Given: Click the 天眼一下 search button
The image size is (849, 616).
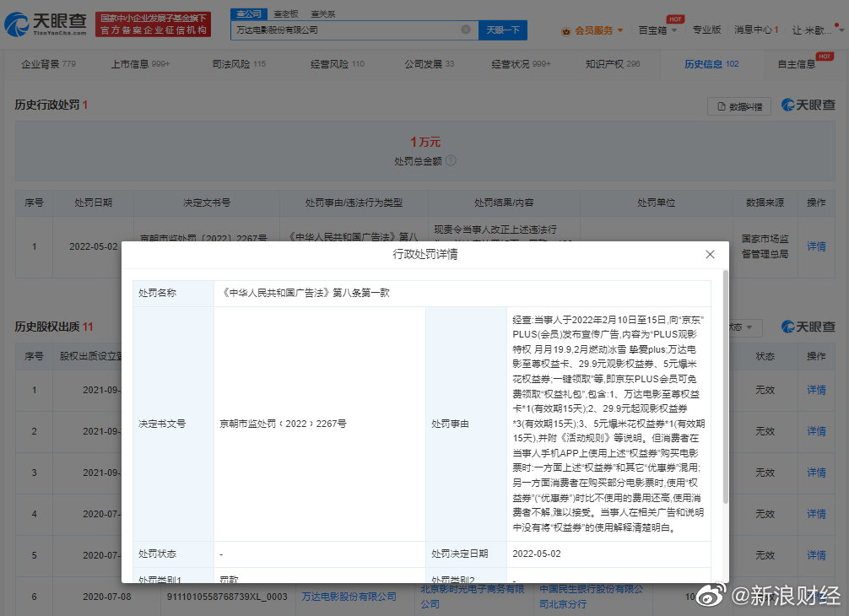Looking at the screenshot, I should 502,30.
